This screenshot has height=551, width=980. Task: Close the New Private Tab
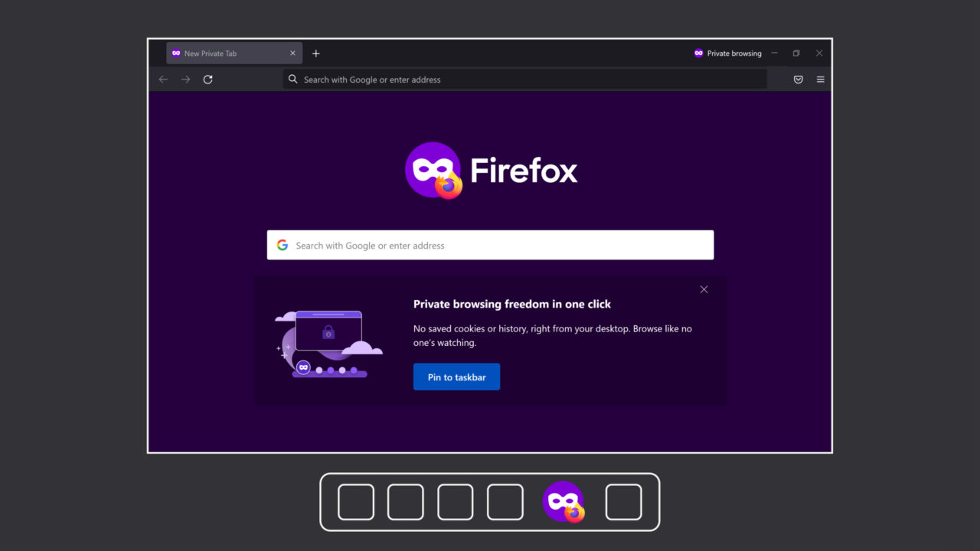pos(292,53)
